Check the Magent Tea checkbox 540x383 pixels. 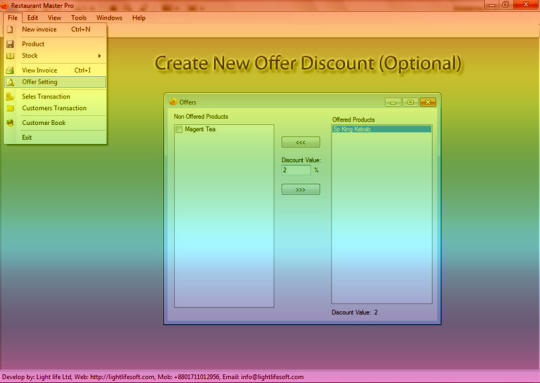point(179,130)
